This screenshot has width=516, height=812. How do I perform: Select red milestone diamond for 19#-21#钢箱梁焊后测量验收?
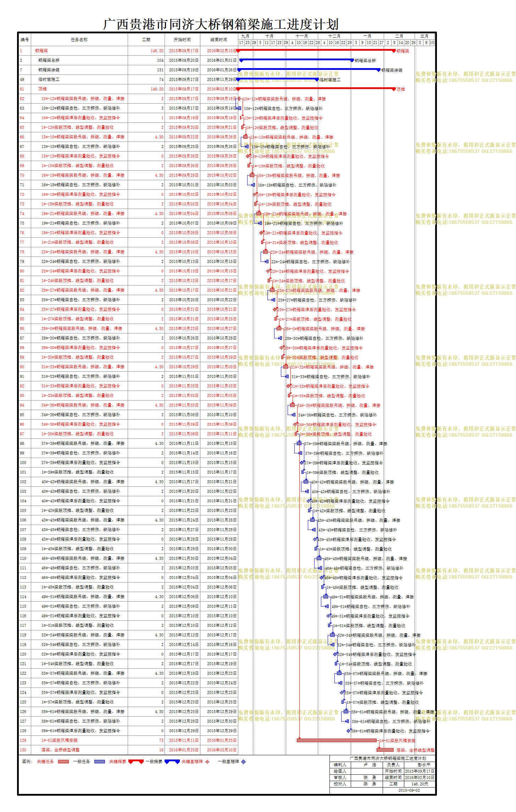point(261,233)
